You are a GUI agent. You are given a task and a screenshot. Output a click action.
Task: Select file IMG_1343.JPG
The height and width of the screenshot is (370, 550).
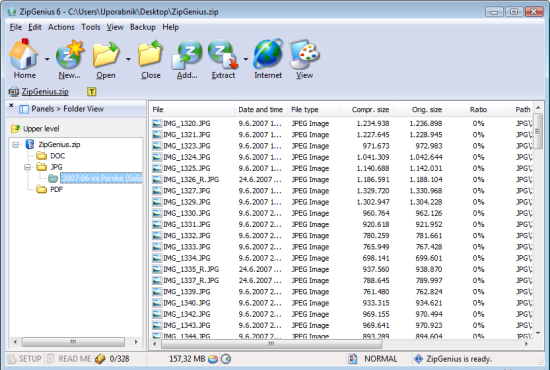[187, 325]
